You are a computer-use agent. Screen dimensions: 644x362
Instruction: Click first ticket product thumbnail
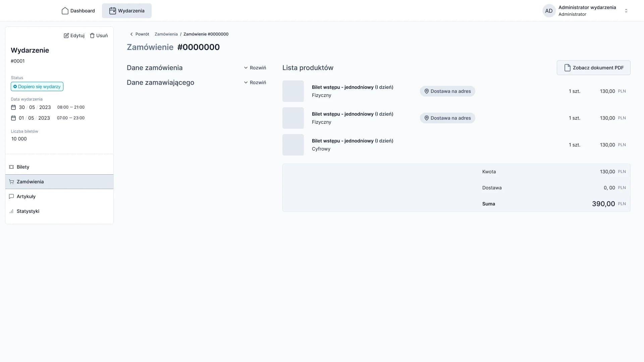[x=293, y=91]
